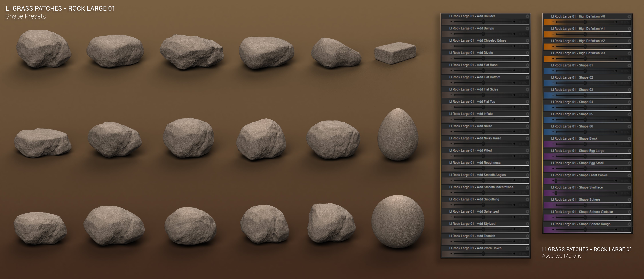Open the settings gear for Shape Skullface
This screenshot has height=279, width=644.
[x=629, y=188]
